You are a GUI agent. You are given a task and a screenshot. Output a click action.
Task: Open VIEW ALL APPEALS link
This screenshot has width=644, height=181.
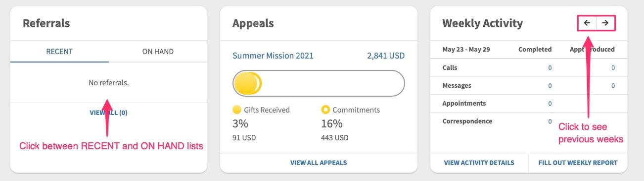(319, 163)
